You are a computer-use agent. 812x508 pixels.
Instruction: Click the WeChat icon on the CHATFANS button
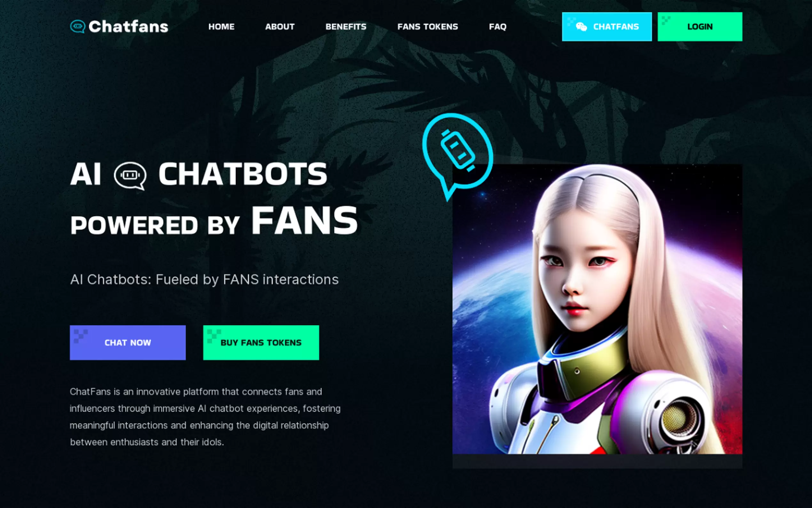582,27
